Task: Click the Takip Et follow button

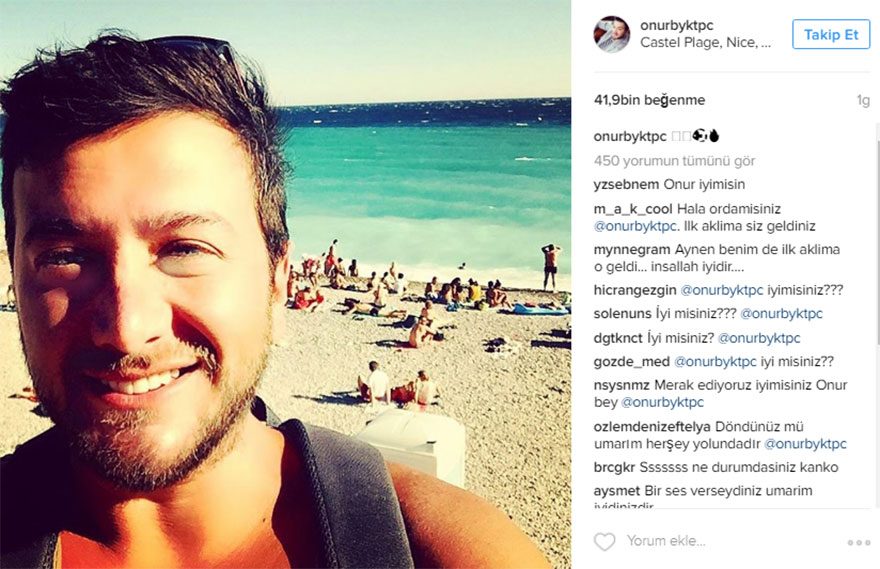Action: (831, 34)
